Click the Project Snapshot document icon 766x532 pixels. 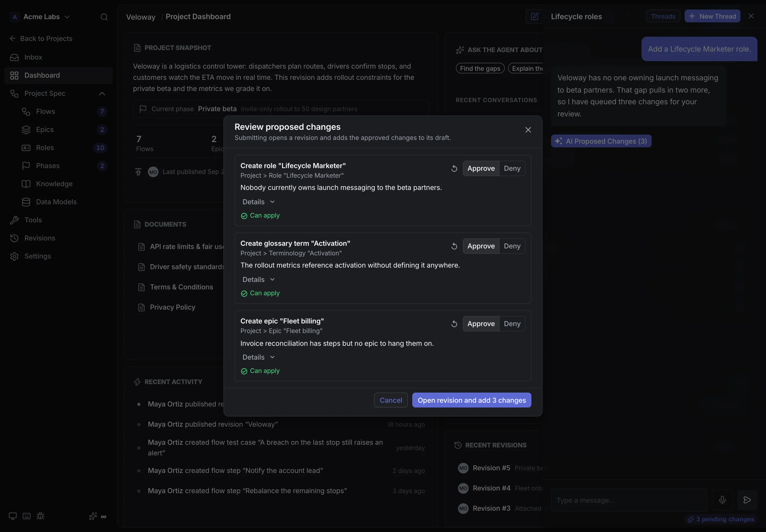(x=137, y=48)
